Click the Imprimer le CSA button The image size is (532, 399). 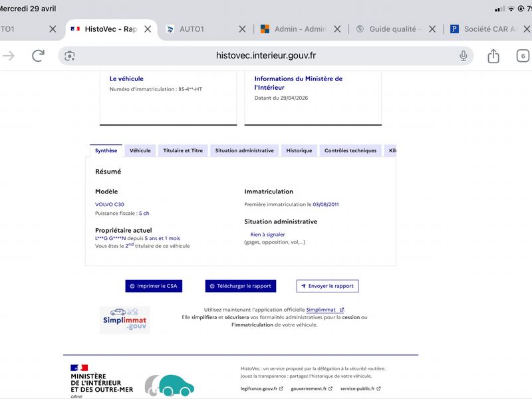[154, 286]
